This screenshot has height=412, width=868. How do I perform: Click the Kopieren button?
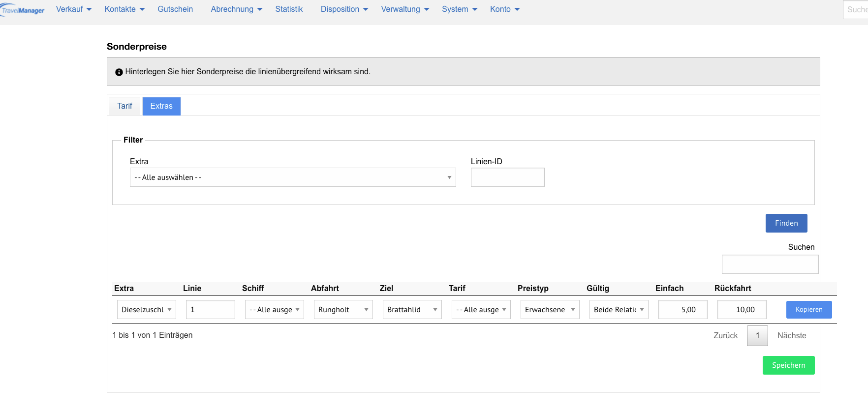coord(809,310)
